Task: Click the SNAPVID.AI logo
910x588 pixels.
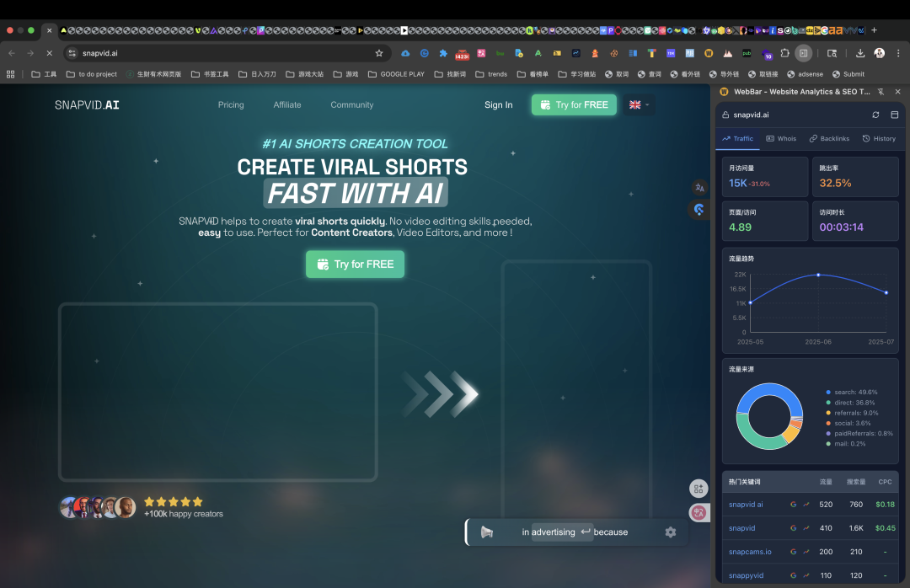Action: pos(87,105)
